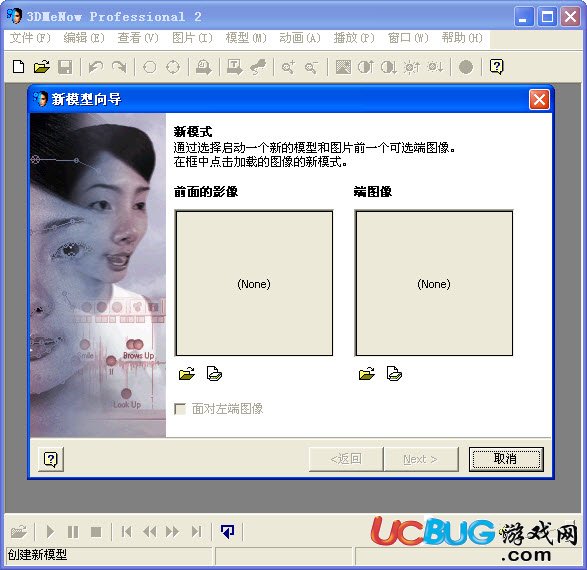The image size is (587, 570).
Task: Click the help icon in top toolbar
Action: coord(496,67)
